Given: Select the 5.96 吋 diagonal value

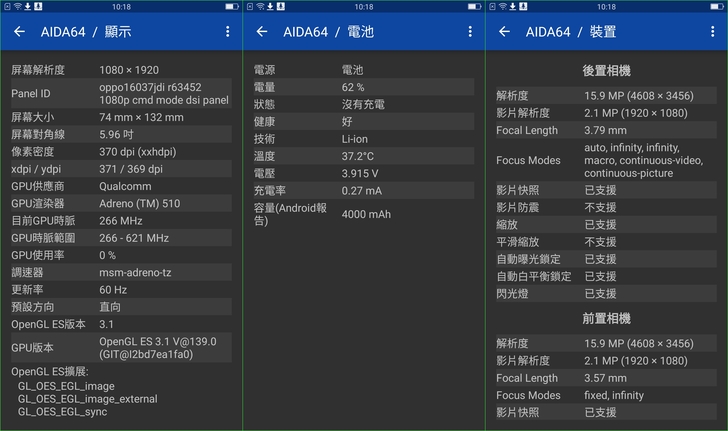Looking at the screenshot, I should point(117,135).
